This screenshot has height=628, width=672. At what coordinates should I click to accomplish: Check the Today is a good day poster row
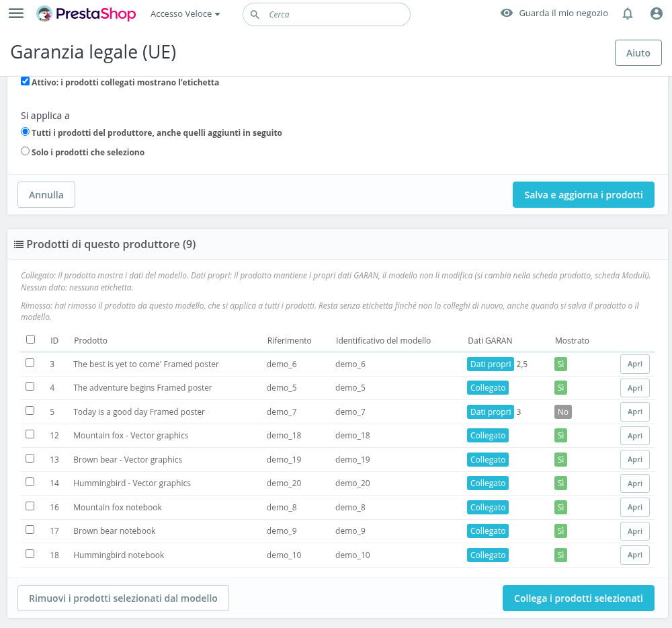[x=30, y=411]
